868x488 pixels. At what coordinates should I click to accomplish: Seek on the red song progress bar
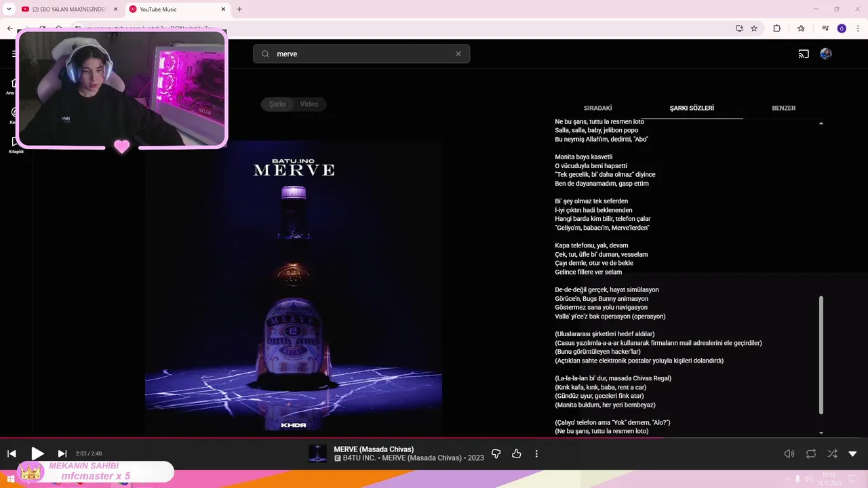pos(434,438)
